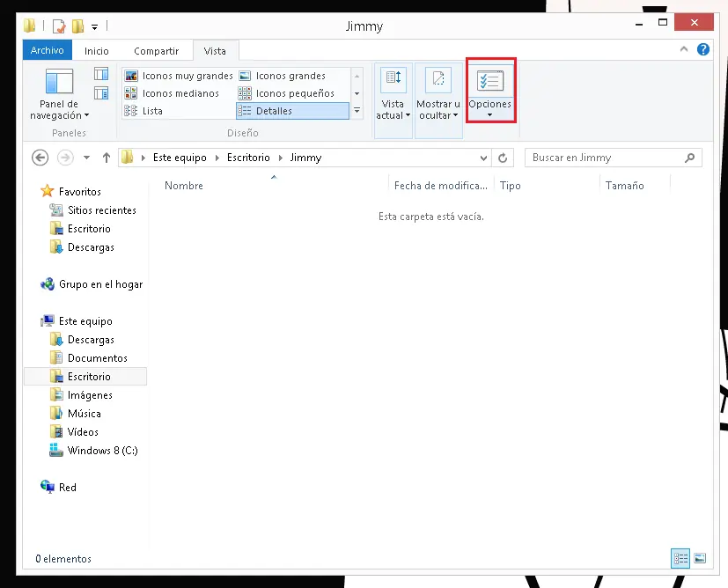Expand the layout gallery with the More arrow
This screenshot has width=728, height=588.
(357, 110)
